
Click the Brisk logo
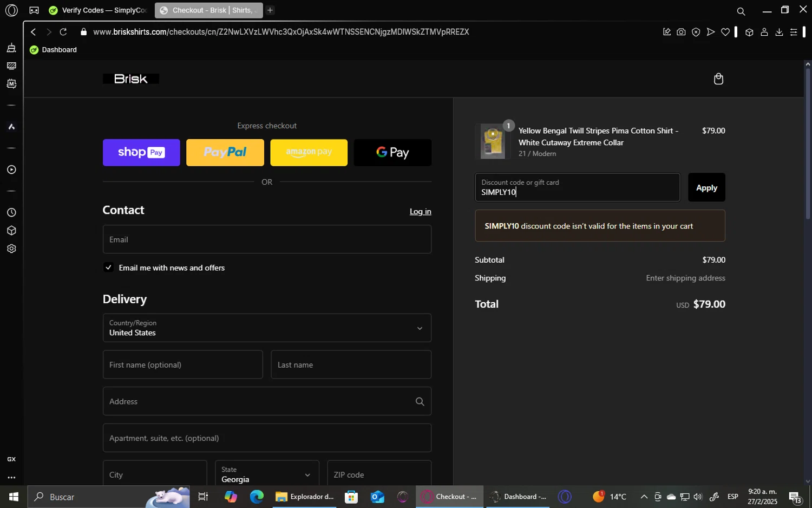point(131,79)
